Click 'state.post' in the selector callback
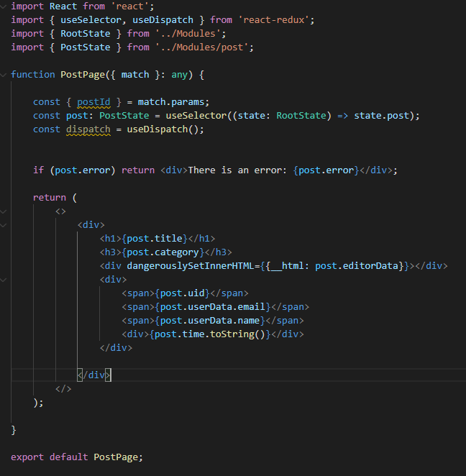Image resolution: width=466 pixels, height=476 pixels. point(382,116)
